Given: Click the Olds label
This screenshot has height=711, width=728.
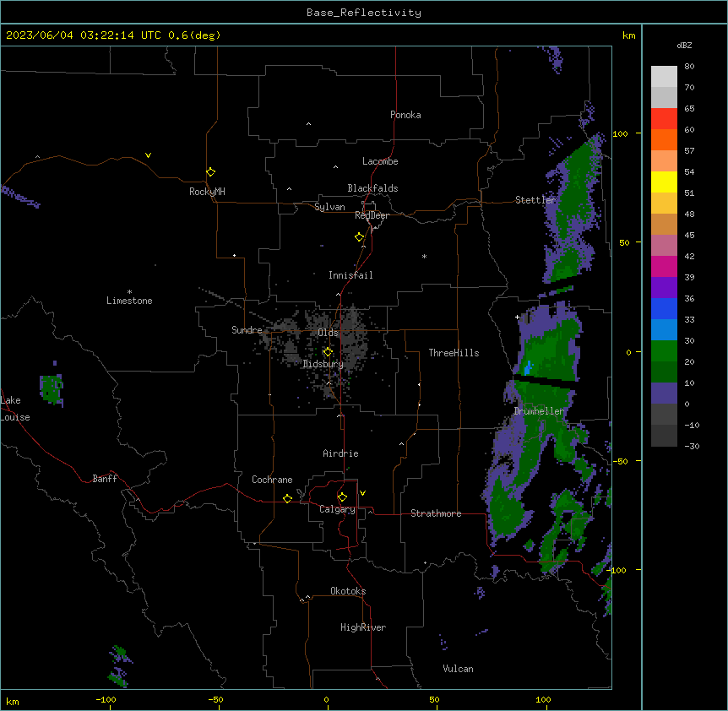Looking at the screenshot, I should [328, 333].
